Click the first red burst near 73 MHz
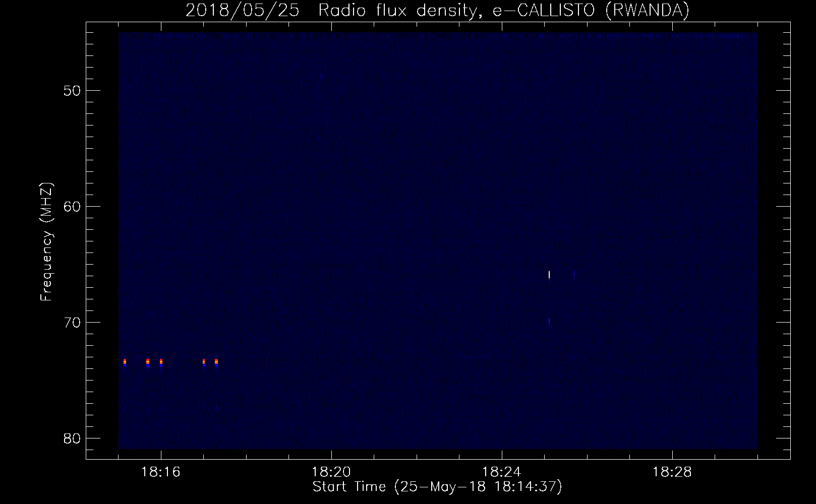 tap(125, 362)
